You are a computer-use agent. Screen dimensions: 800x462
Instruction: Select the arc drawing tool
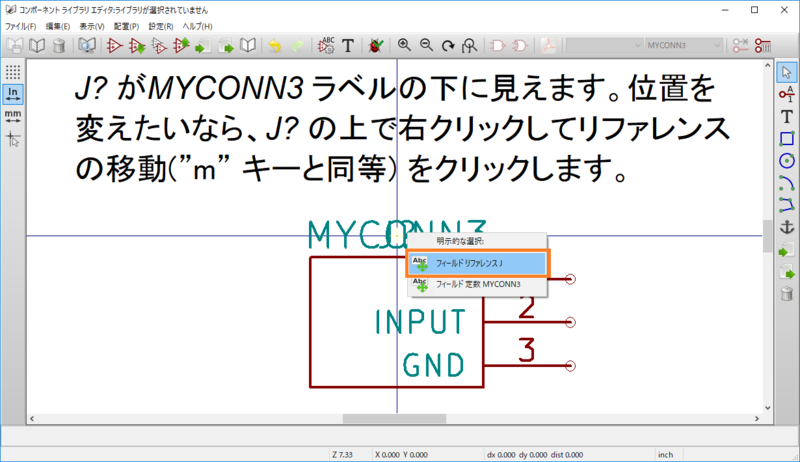pyautogui.click(x=786, y=183)
